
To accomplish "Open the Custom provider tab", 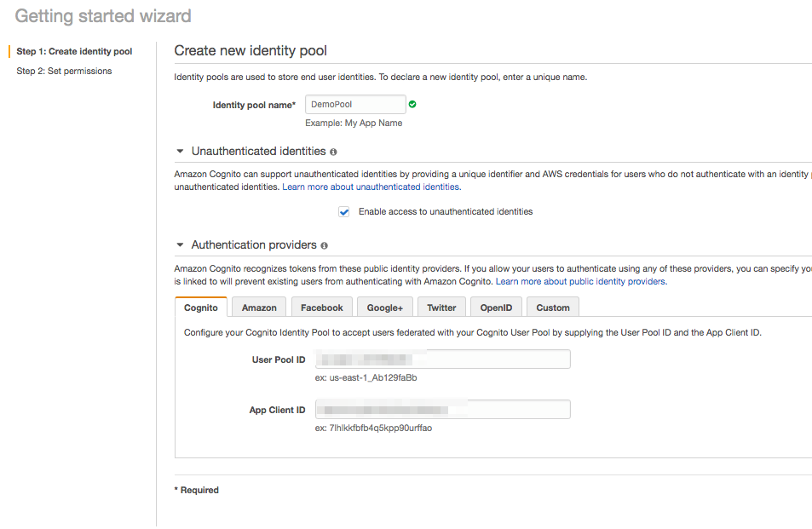I will click(553, 308).
